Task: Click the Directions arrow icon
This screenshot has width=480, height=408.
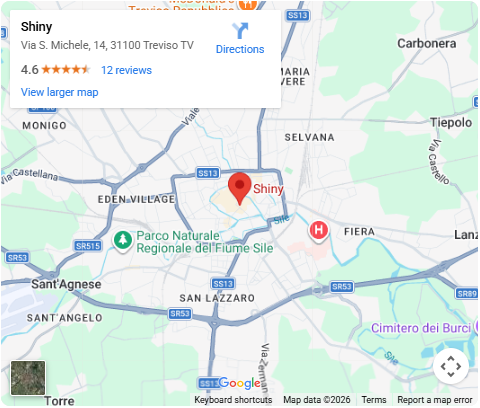Action: click(240, 31)
